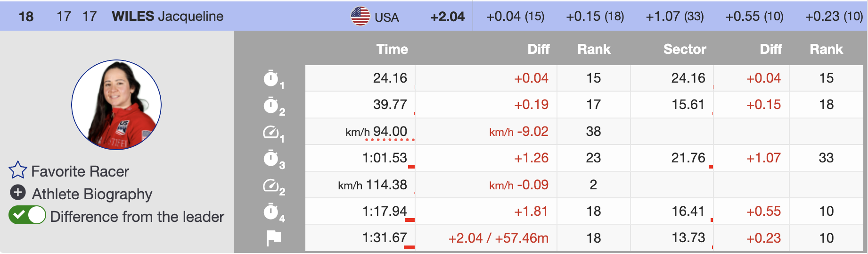Click Jacqueline Wiles profile photo
The width and height of the screenshot is (868, 254).
pos(116,104)
